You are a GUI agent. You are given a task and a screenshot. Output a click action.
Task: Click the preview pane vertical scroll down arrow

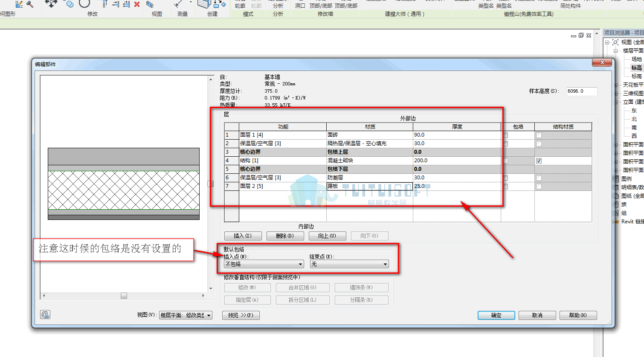211,289
